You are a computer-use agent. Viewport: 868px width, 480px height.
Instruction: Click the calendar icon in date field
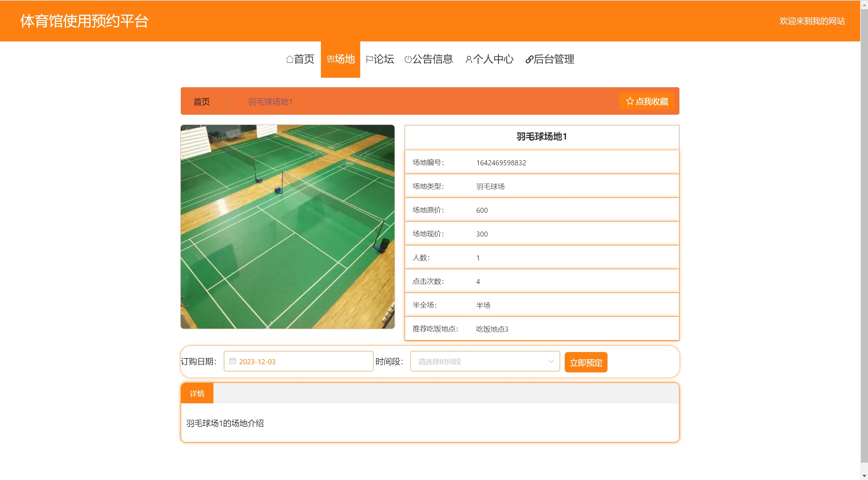pos(232,361)
